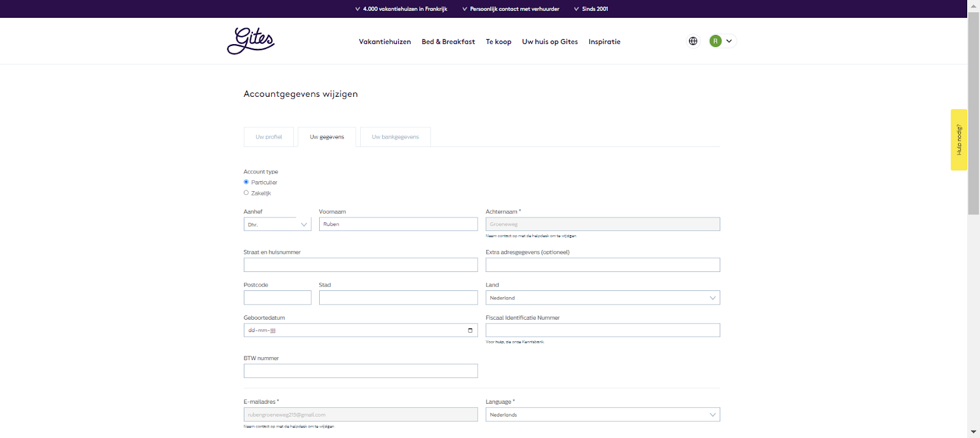980x438 pixels.
Task: Open the Language dropdown showing Nederlands
Action: pyautogui.click(x=603, y=415)
